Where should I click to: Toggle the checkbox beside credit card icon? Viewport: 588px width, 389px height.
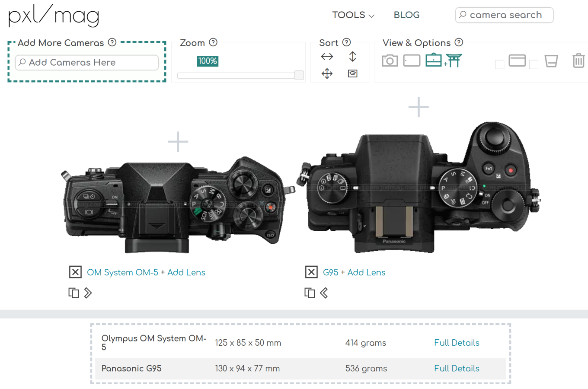[x=499, y=64]
